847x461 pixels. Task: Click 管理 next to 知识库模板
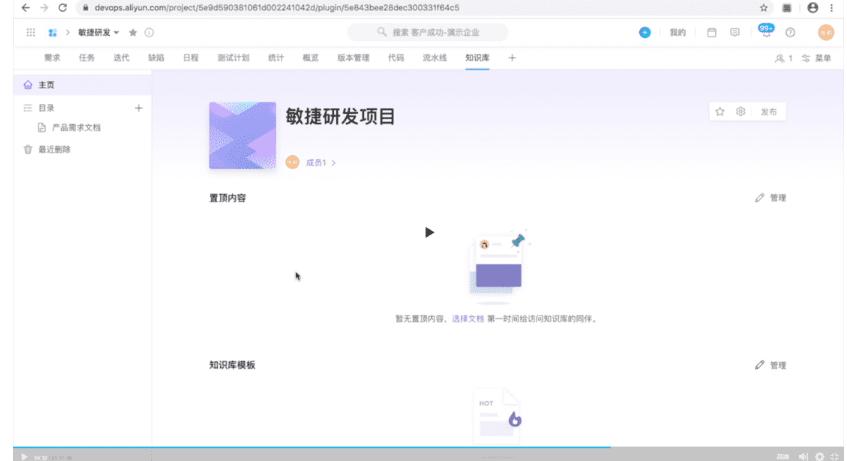point(770,365)
